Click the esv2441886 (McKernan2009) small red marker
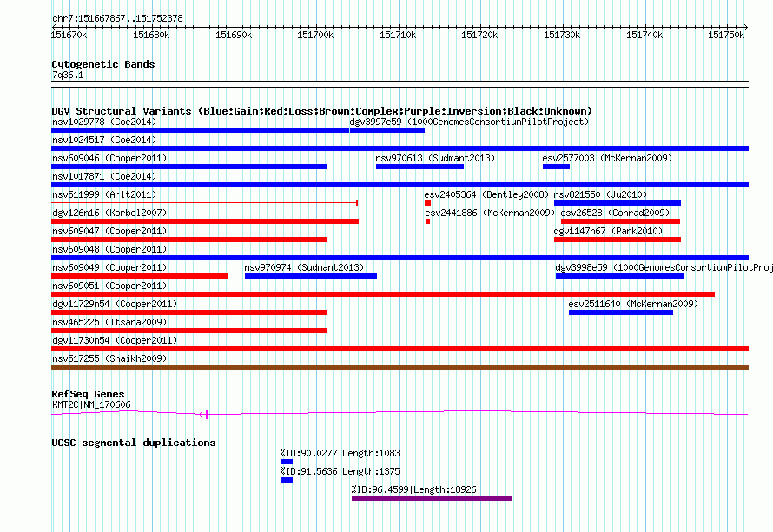The image size is (773, 532). pyautogui.click(x=427, y=221)
